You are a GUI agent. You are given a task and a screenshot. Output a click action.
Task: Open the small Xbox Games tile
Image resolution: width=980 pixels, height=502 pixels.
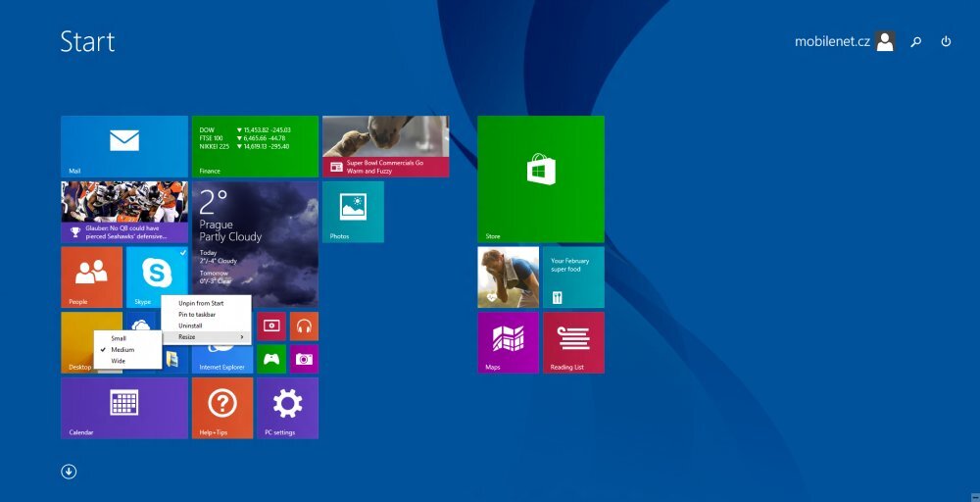click(271, 359)
